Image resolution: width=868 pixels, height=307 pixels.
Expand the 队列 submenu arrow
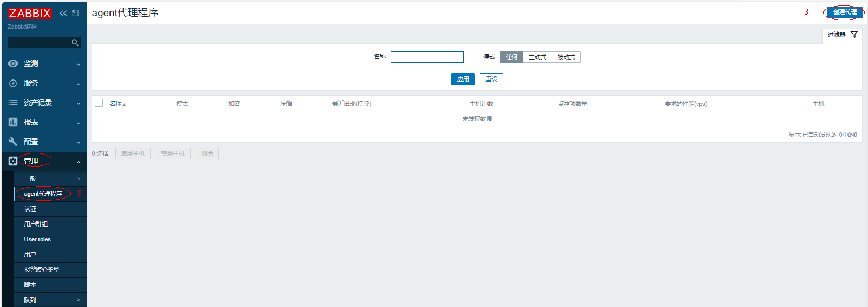pos(79,300)
